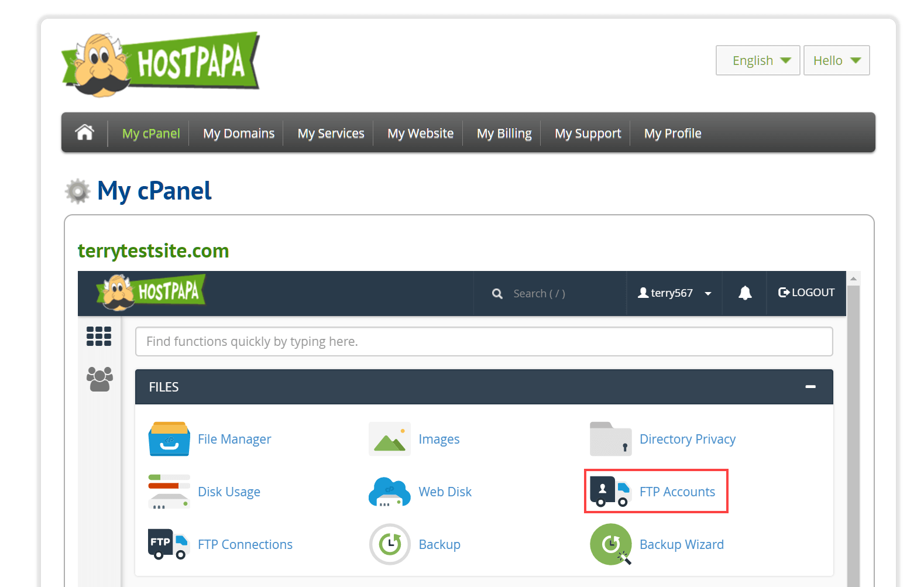This screenshot has width=924, height=587.
Task: Click the cPanel grid view sidebar icon
Action: (x=99, y=337)
